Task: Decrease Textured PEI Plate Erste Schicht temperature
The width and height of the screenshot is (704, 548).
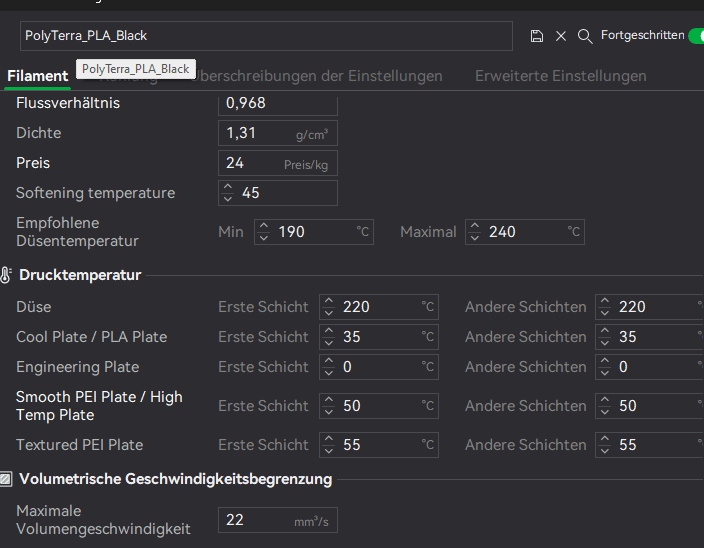Action: point(329,451)
